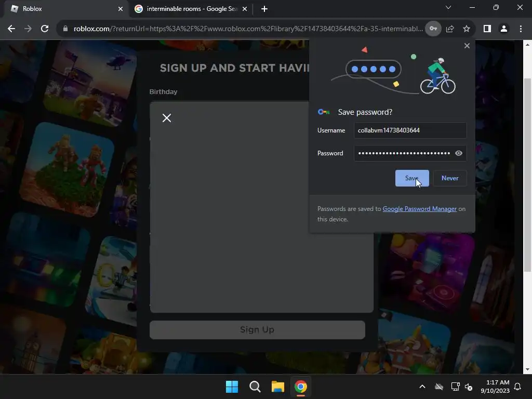Click the Username field in save dialog

(x=410, y=130)
